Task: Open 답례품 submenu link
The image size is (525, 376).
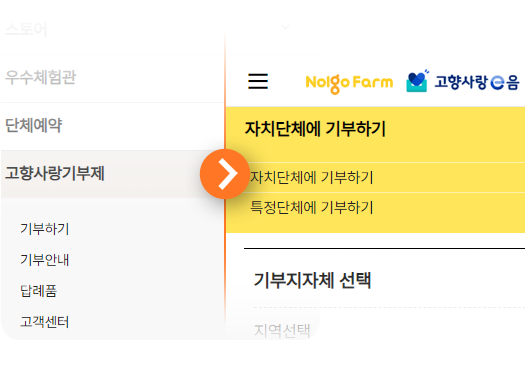Action: 39,291
